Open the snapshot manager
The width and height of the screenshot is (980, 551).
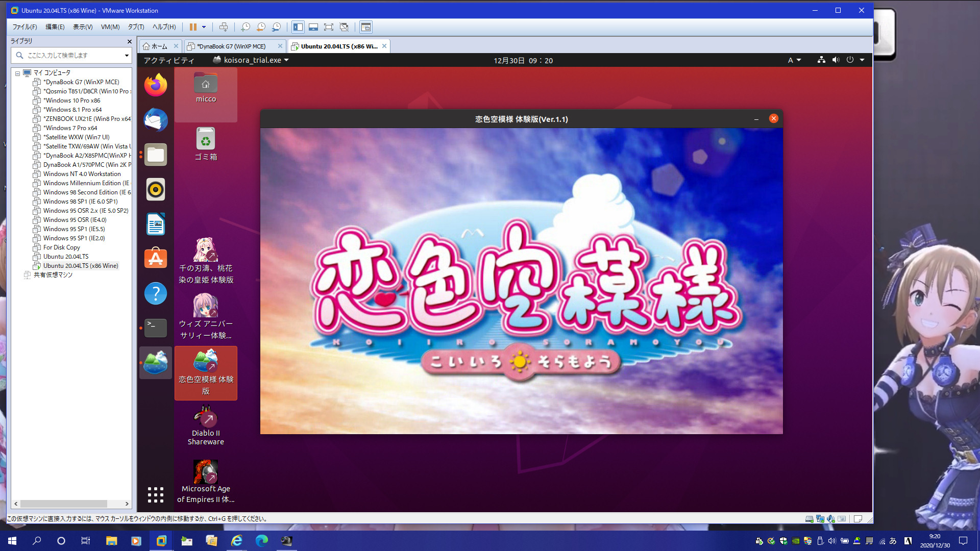pos(276,27)
